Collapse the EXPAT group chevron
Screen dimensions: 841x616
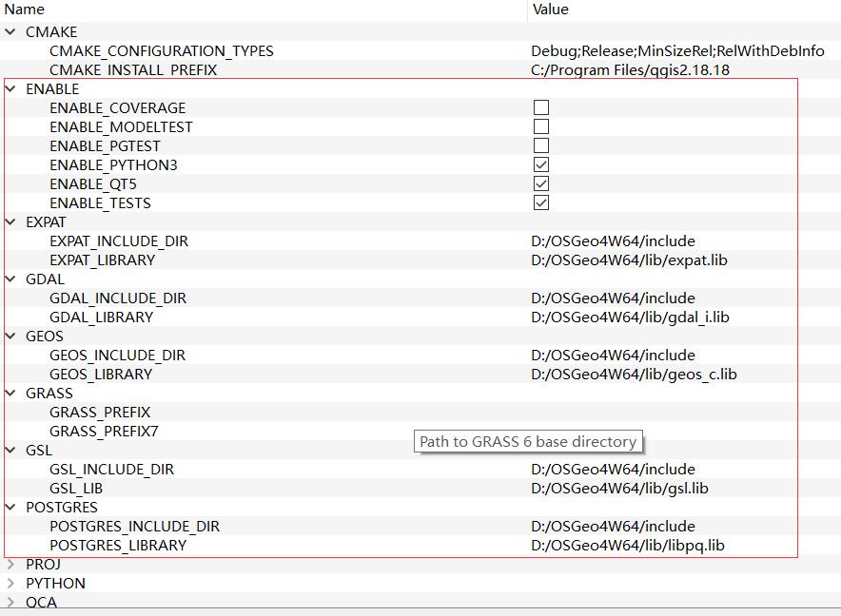(10, 221)
